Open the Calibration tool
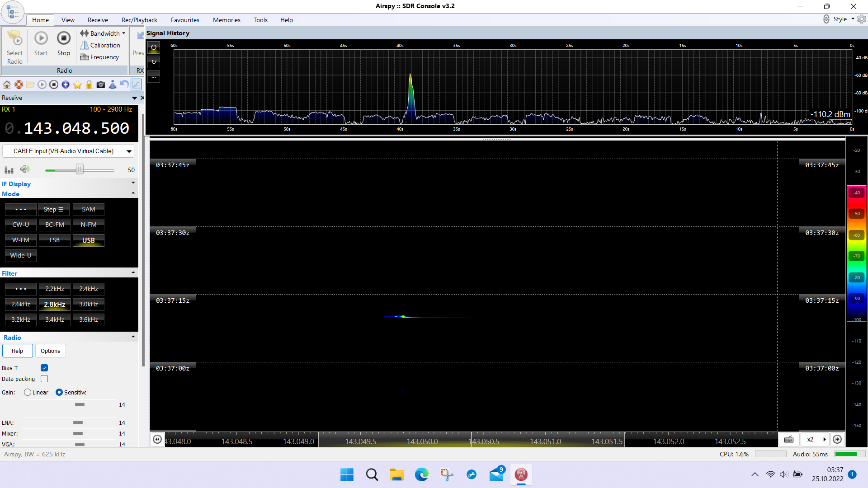 tap(100, 45)
